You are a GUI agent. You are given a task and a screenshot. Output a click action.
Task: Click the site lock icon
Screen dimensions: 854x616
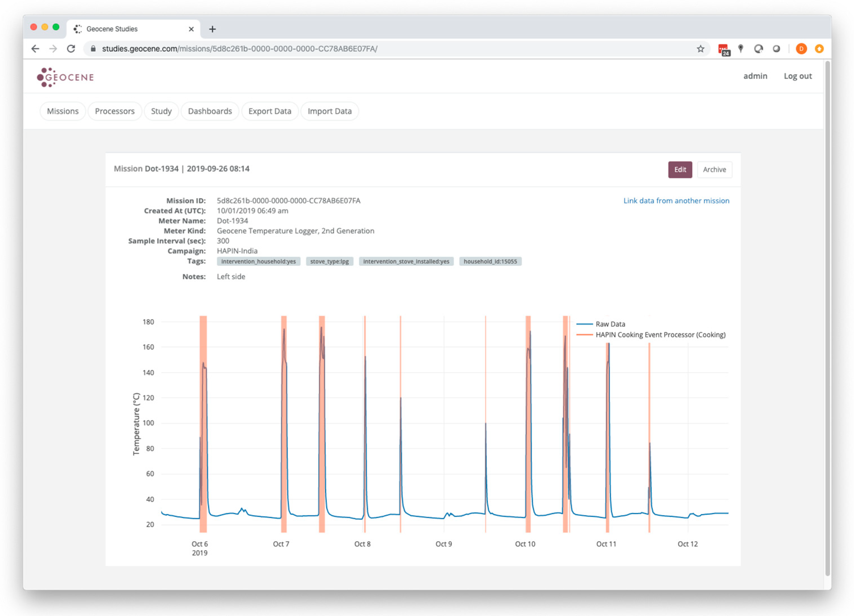(93, 49)
